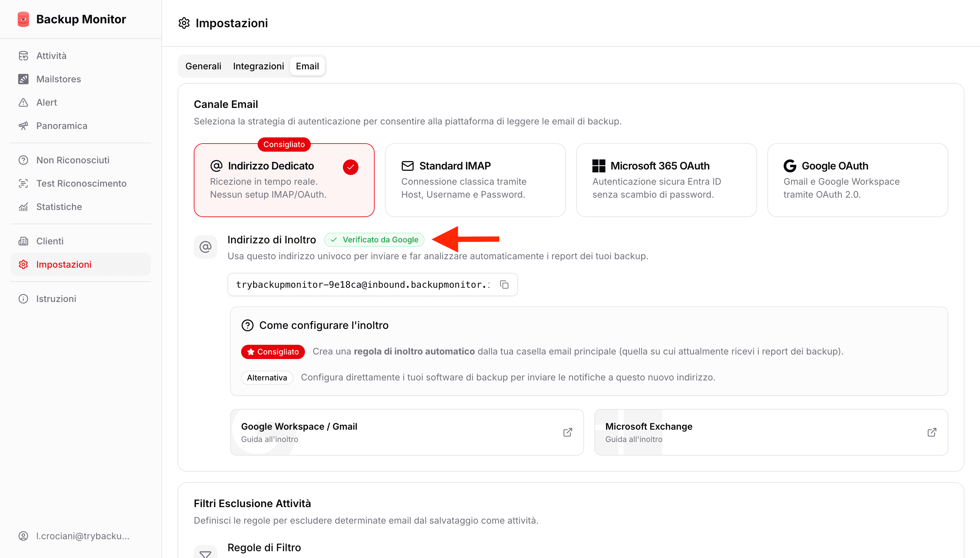Open the Alert section
Screen dimensions: 980x558
[46, 102]
